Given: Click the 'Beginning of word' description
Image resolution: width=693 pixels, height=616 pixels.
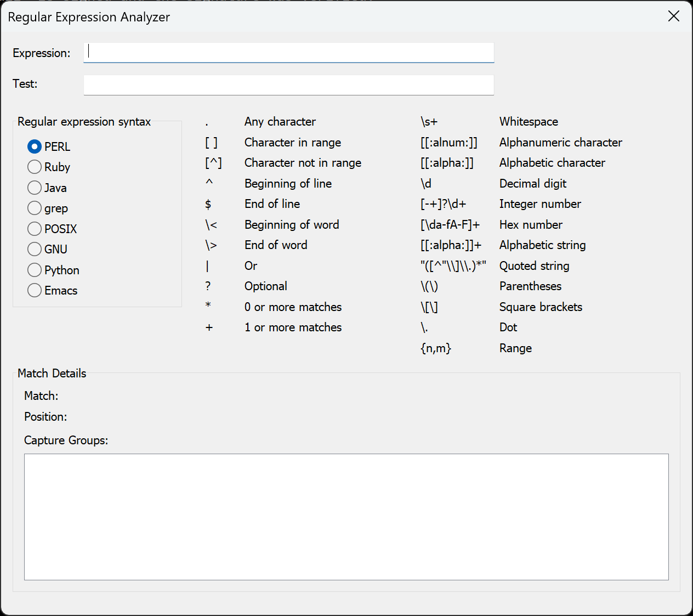Looking at the screenshot, I should (x=292, y=224).
